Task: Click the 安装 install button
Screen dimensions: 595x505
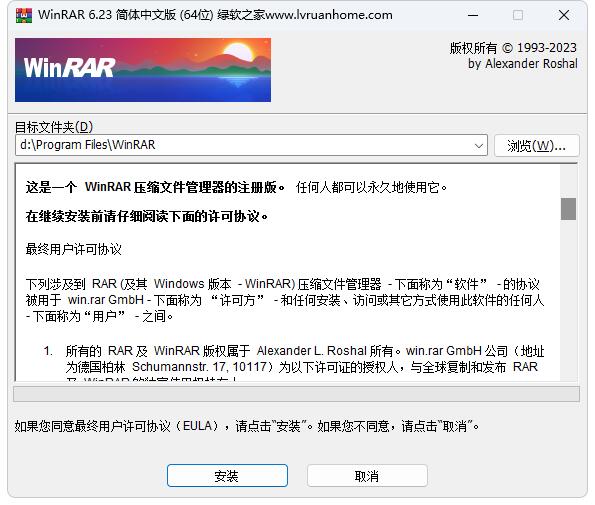Action: point(227,475)
